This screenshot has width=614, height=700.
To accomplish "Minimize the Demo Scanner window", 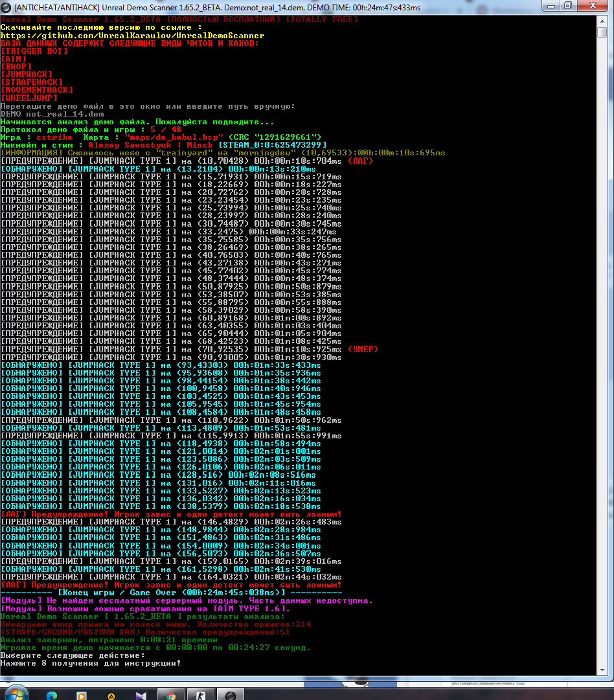I will tap(552, 6).
